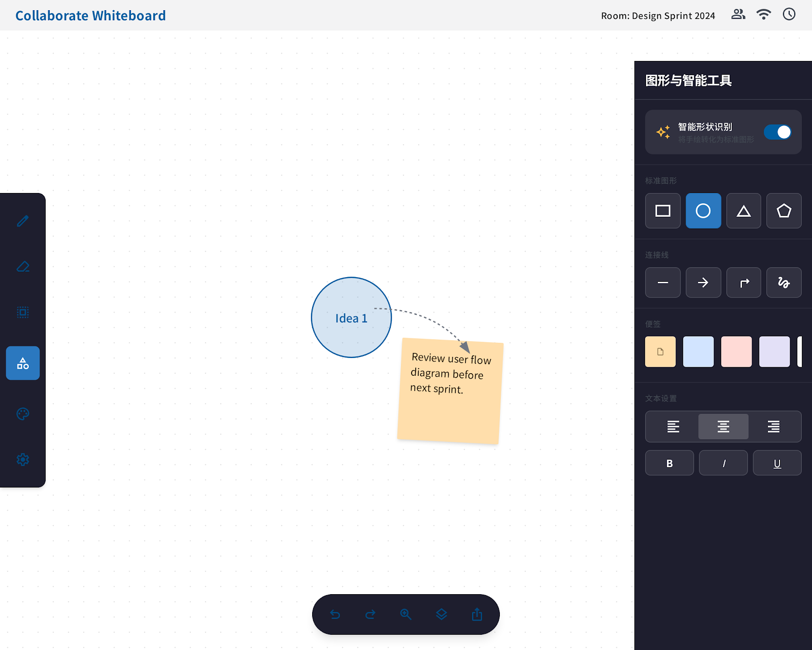Click Room: Design Sprint 2024 label
The width and height of the screenshot is (812, 650).
tap(658, 16)
